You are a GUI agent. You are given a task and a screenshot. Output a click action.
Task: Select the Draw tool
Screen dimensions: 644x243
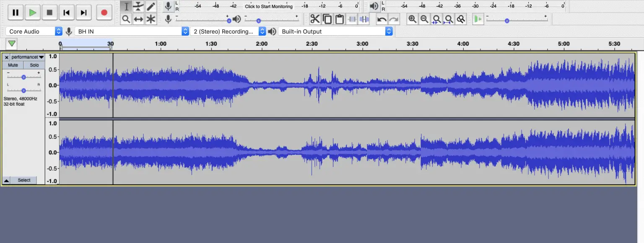[150, 6]
